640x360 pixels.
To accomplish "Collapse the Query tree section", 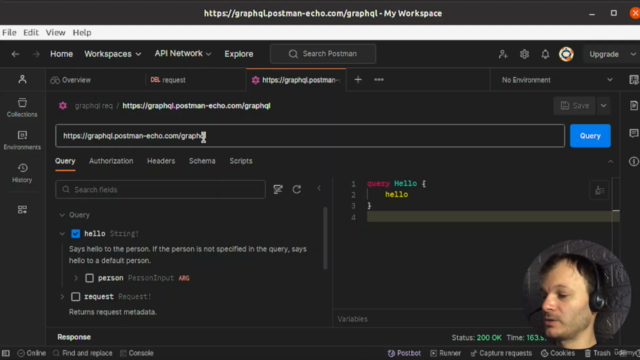I will (62, 215).
